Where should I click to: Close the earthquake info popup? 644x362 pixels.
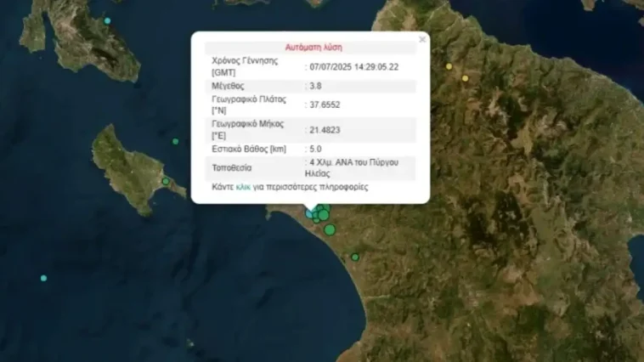click(422, 39)
